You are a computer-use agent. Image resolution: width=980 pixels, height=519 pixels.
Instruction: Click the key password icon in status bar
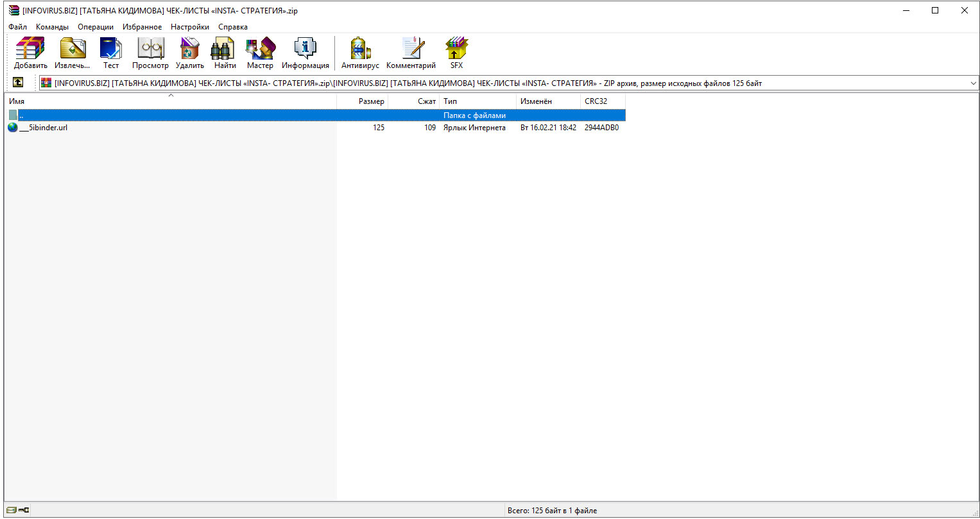click(24, 510)
